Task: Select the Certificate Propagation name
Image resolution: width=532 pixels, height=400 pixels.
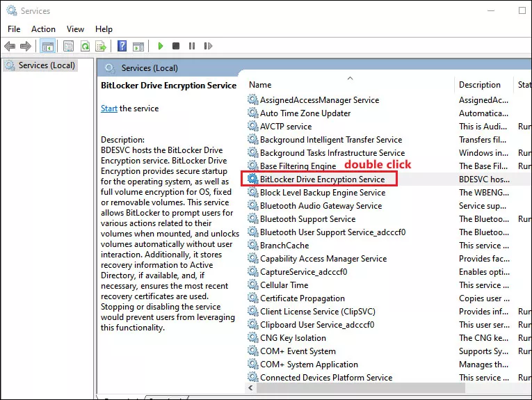Action: pyautogui.click(x=303, y=298)
